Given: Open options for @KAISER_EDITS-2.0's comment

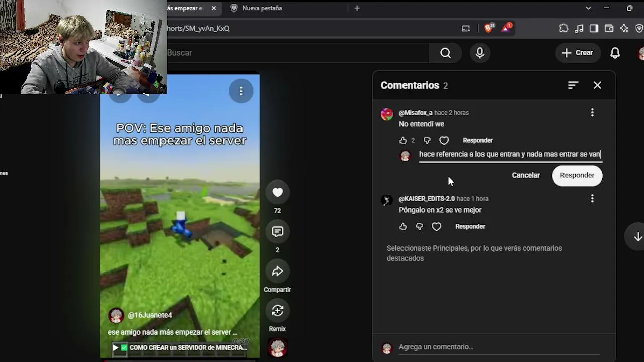Looking at the screenshot, I should (592, 199).
